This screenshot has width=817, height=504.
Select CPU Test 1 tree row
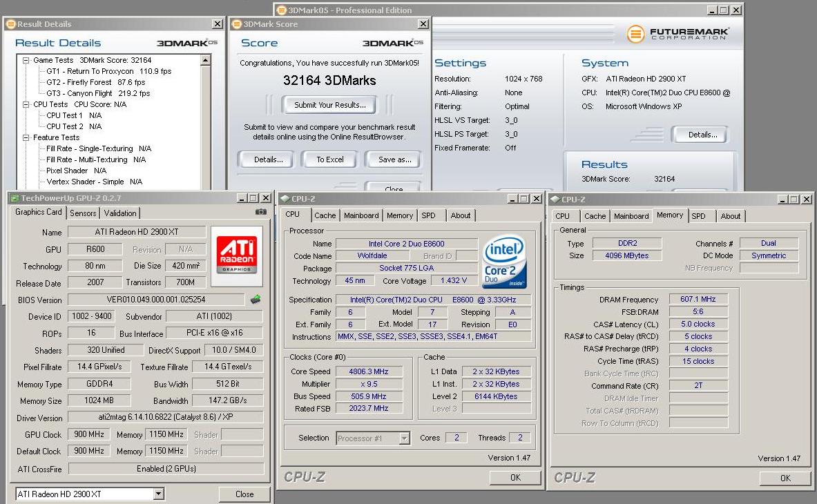coord(73,115)
